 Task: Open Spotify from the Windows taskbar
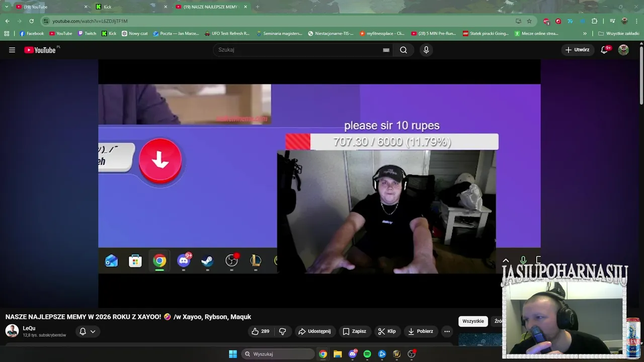(367, 354)
